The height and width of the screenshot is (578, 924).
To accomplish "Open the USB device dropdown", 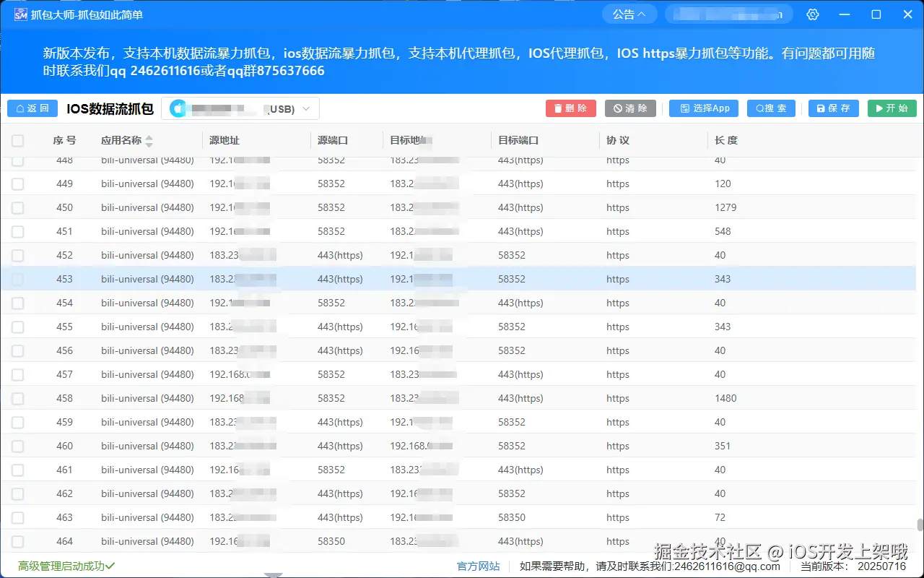I will tap(308, 108).
